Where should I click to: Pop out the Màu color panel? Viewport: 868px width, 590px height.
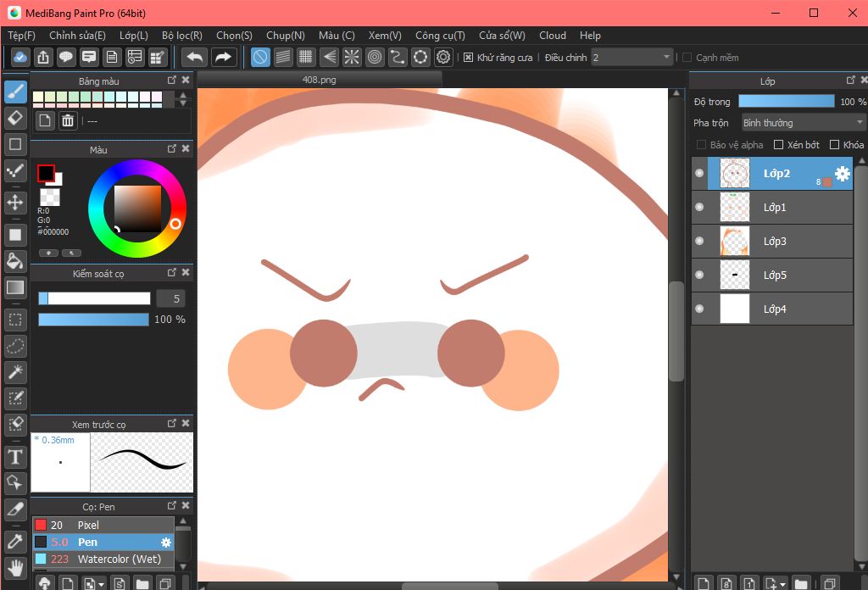171,148
